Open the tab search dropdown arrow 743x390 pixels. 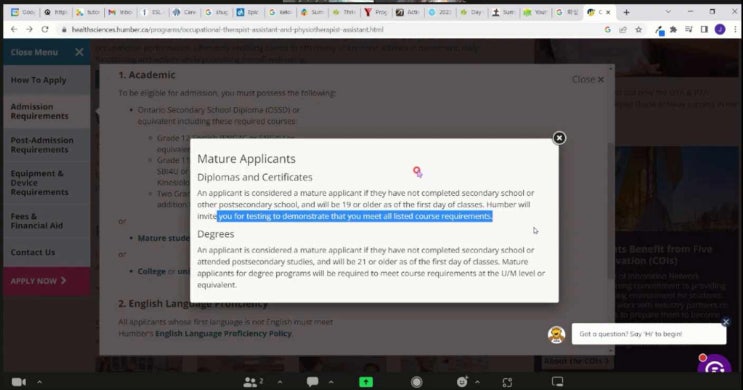(x=668, y=12)
